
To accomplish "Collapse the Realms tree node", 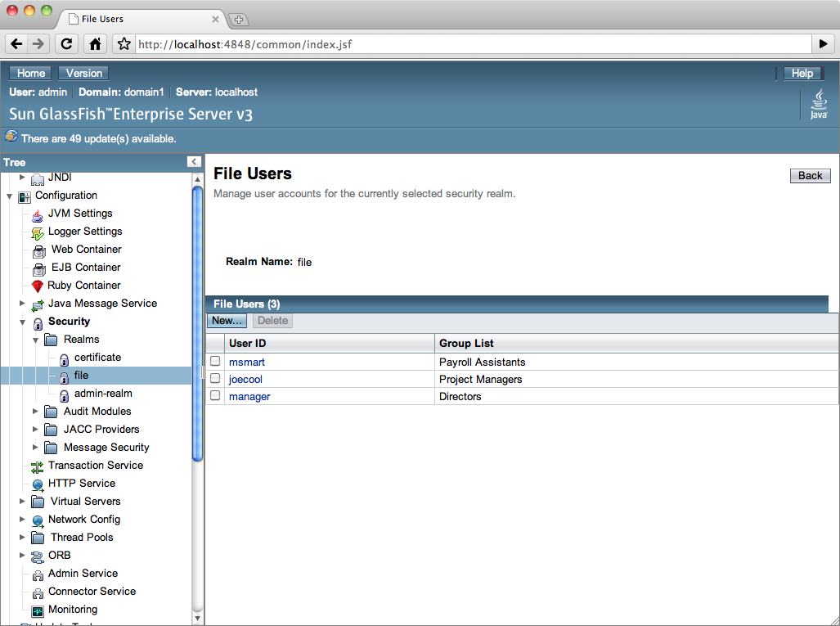I will (x=35, y=340).
